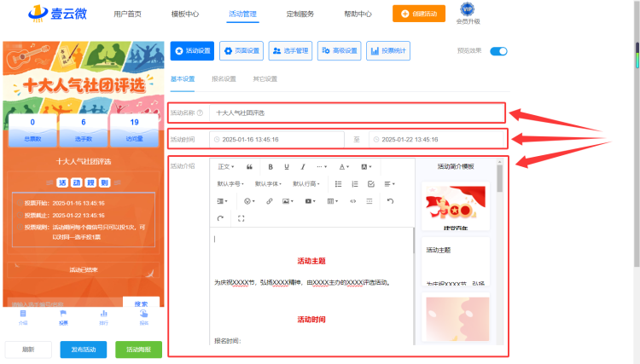Select the 活动主题 text template card
The height and width of the screenshot is (364, 640).
point(456,262)
